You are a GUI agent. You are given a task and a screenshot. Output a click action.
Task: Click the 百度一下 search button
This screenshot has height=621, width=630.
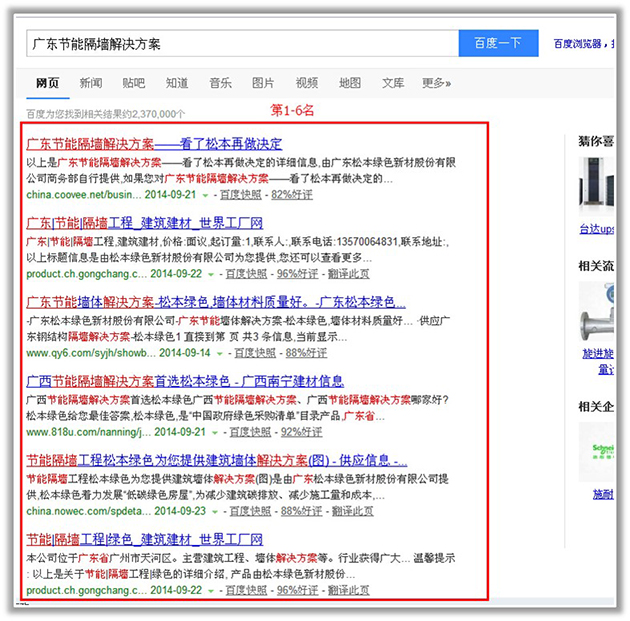click(x=498, y=43)
